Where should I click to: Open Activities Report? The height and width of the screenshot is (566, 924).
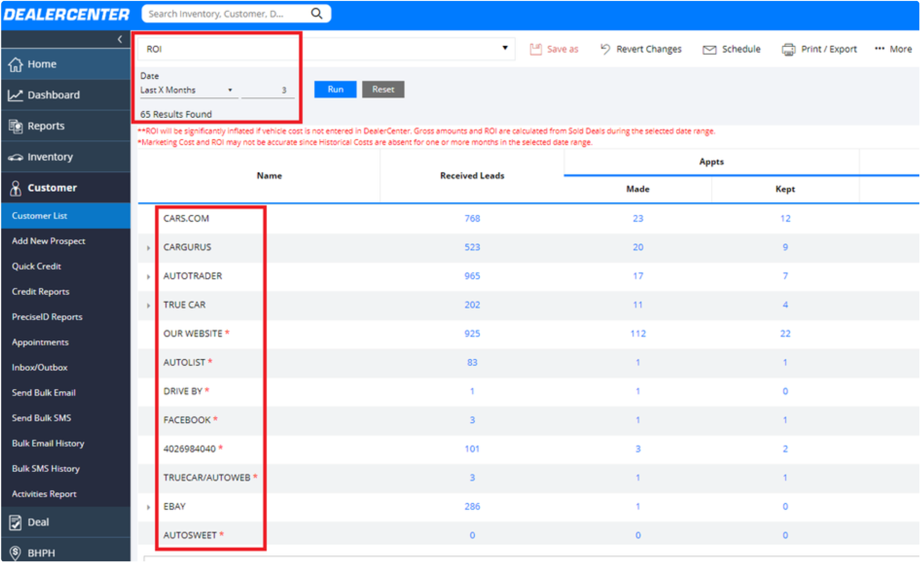[x=44, y=494]
